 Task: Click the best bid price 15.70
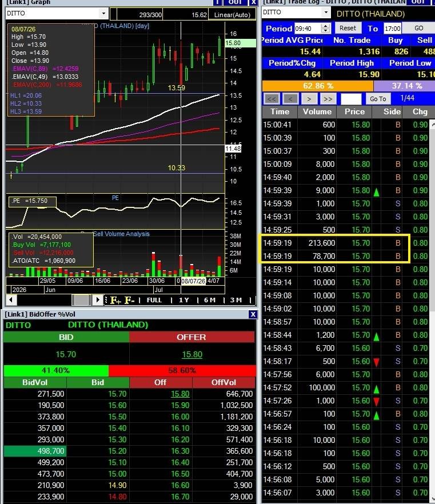point(66,354)
